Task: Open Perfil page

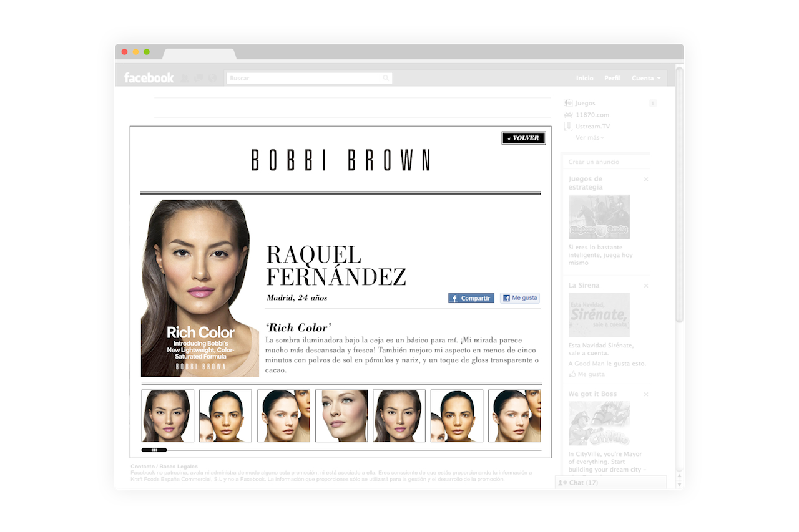Action: coord(612,79)
